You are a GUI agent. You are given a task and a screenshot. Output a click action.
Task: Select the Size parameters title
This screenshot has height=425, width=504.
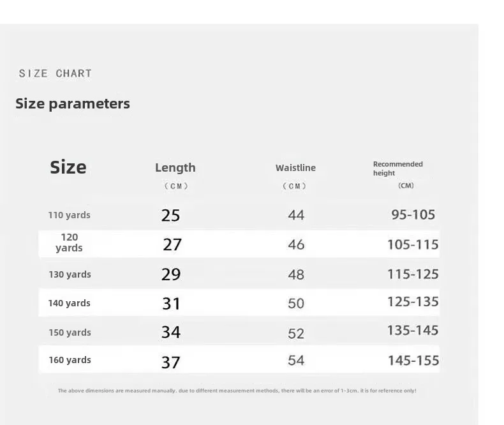click(x=73, y=104)
